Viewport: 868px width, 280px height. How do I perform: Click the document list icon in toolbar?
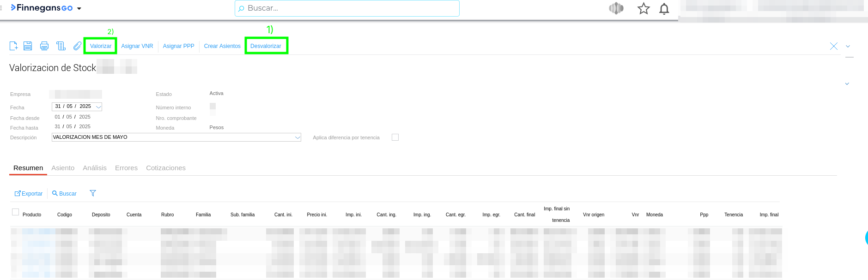coord(61,46)
